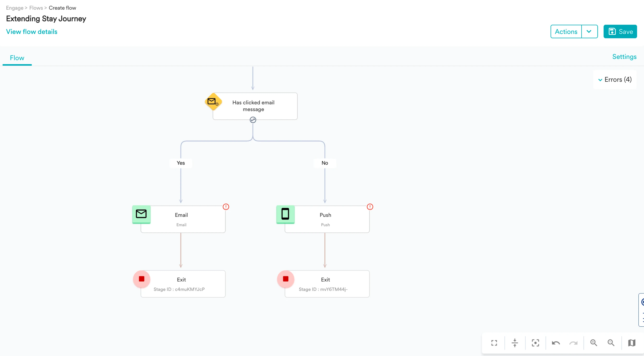
Task: Undo the last flow change
Action: (x=556, y=343)
